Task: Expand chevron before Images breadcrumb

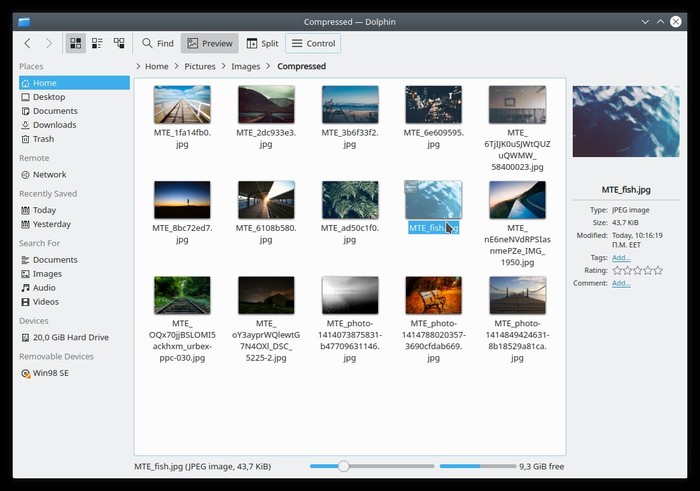Action: click(x=224, y=66)
